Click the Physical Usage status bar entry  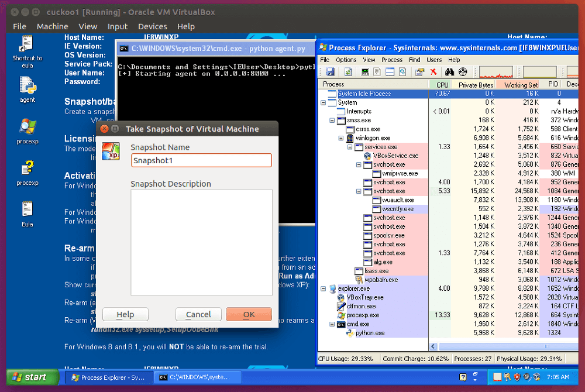pos(529,359)
